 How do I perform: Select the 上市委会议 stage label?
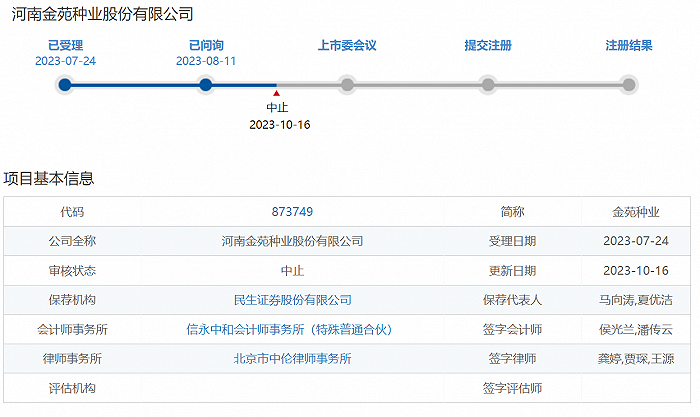click(347, 45)
